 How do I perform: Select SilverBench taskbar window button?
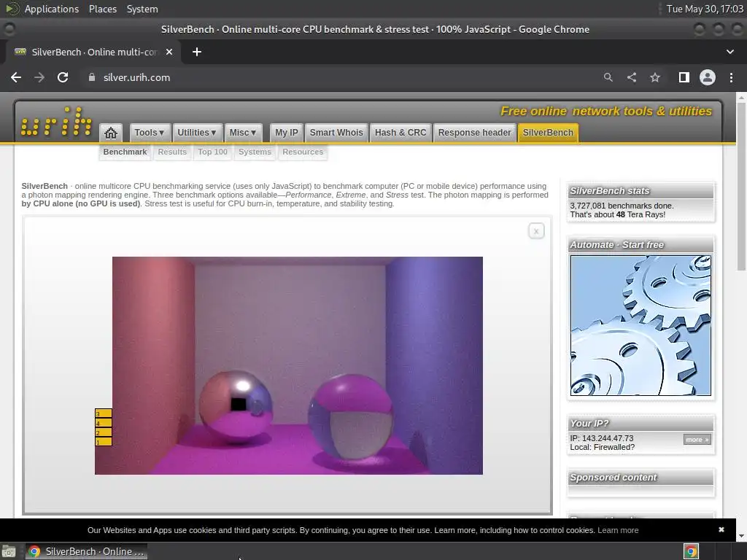coord(86,551)
